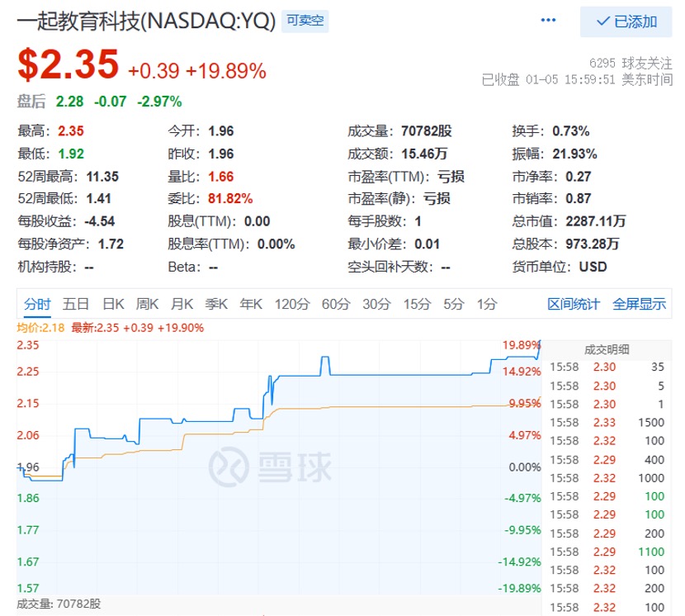Viewport: 685px width, 616px height.
Task: Click the trade row with volume 1500
Action: [x=607, y=422]
